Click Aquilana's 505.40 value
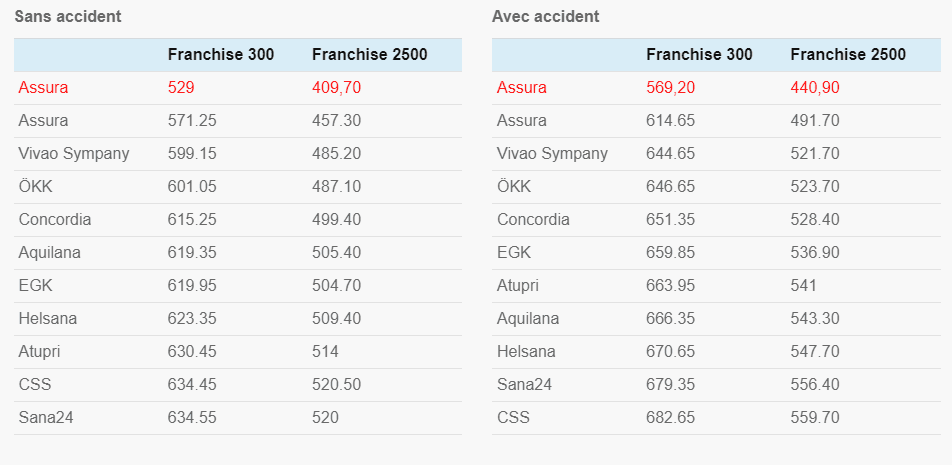Viewport: 952px width, 465px height. (336, 253)
